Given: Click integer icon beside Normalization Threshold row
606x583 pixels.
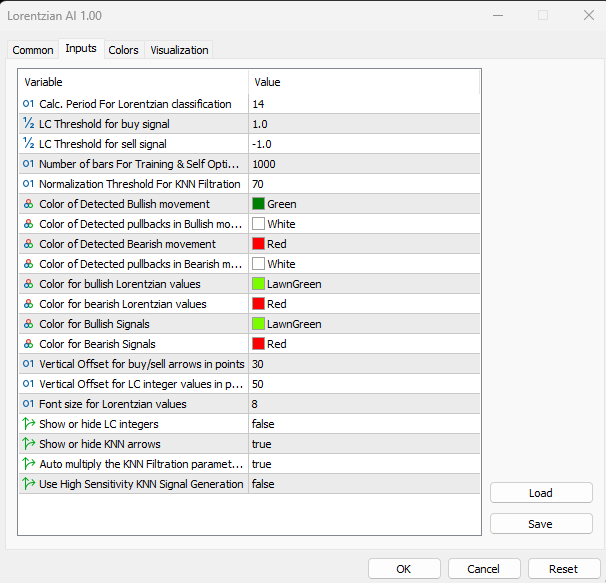Looking at the screenshot, I should [28, 184].
